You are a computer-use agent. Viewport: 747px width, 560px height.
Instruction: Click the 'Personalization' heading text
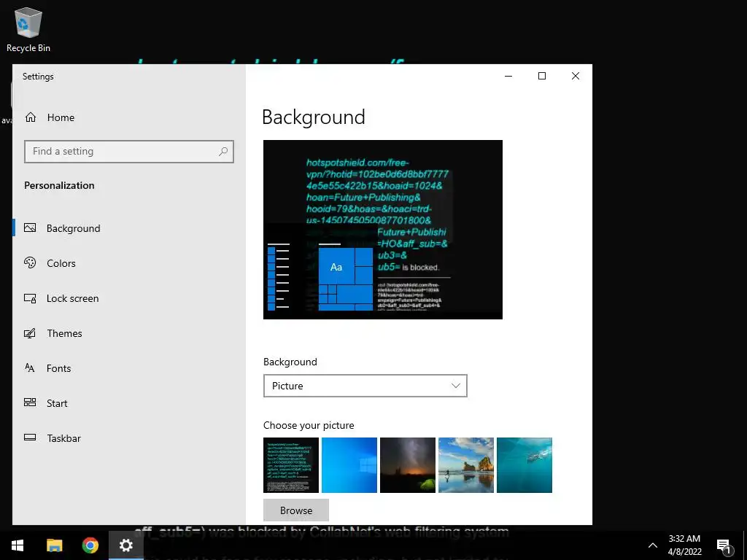click(60, 186)
